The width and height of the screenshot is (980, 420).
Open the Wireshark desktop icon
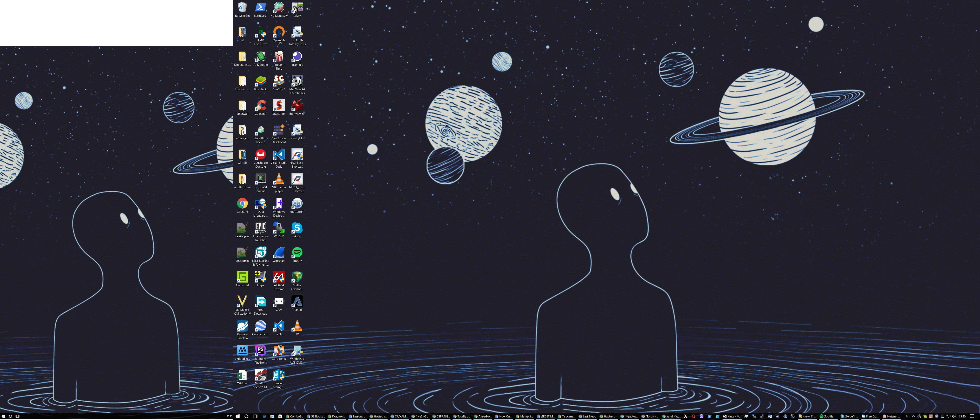tap(279, 255)
